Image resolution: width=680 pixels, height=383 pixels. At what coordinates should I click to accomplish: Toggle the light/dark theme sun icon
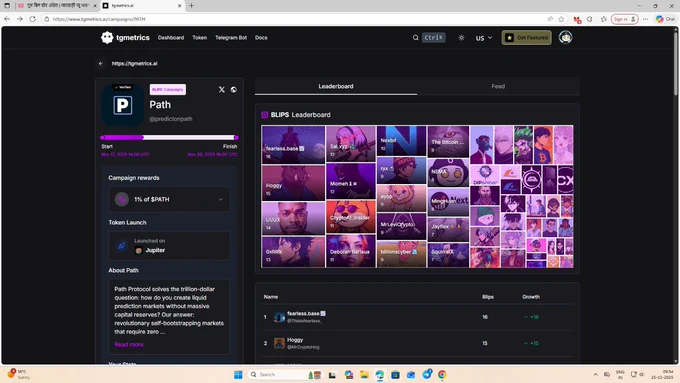click(461, 38)
